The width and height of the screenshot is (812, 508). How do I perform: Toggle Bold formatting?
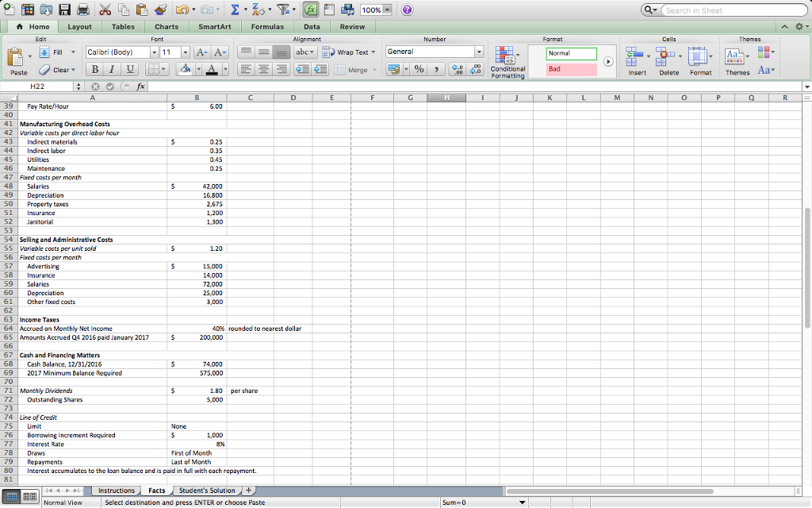(x=95, y=69)
